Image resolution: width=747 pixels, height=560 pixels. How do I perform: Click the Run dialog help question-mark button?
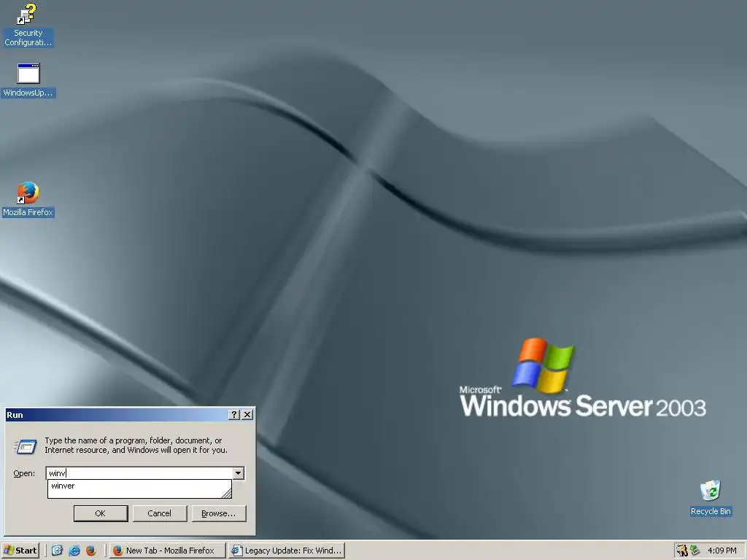pos(233,415)
